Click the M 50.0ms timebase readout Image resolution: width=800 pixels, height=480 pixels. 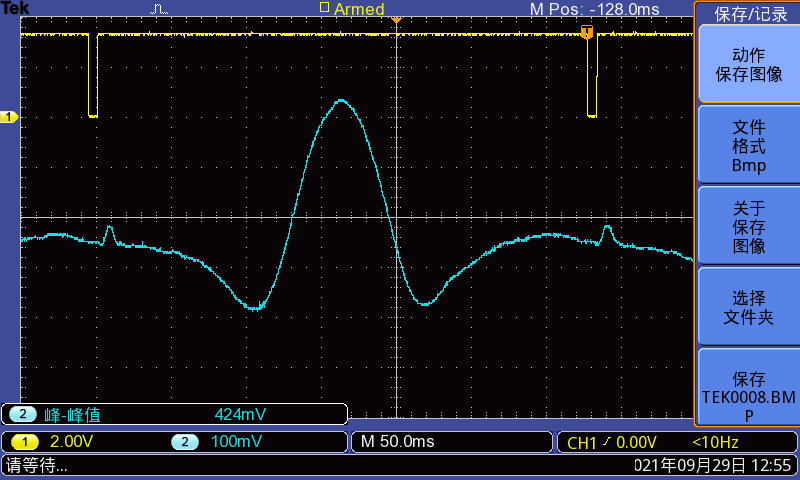pos(397,442)
